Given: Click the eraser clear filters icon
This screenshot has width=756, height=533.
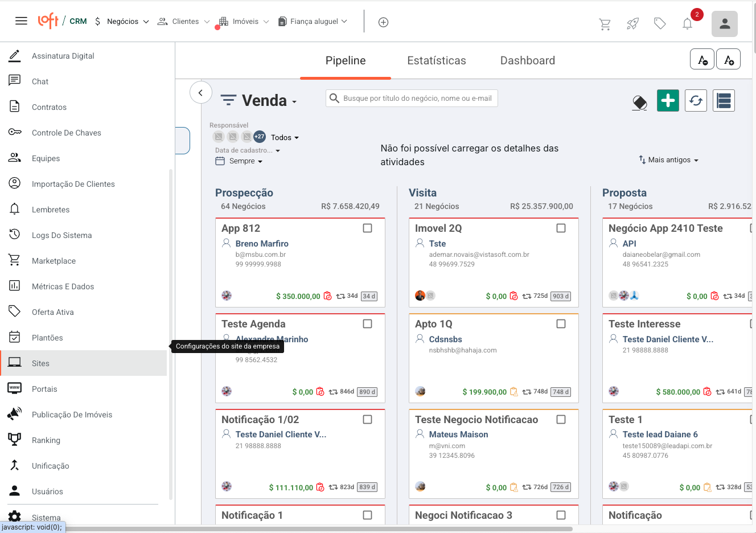Looking at the screenshot, I should [x=639, y=103].
